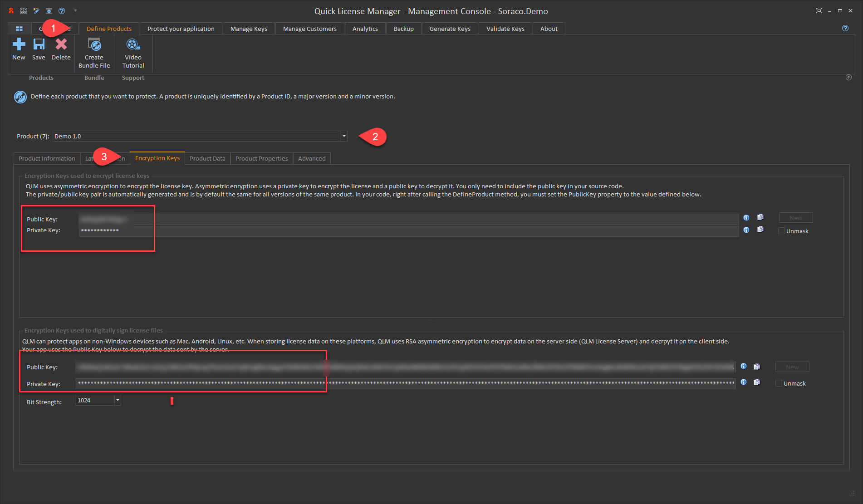Click the help question mark in title bar
The image size is (863, 504).
(62, 11)
